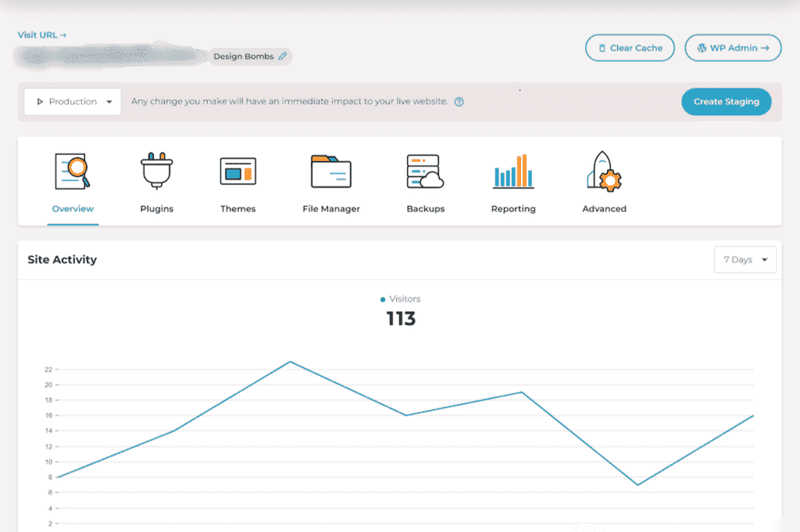Click the y-axis label 10
Screen dimensions: 800x532
tap(48, 462)
